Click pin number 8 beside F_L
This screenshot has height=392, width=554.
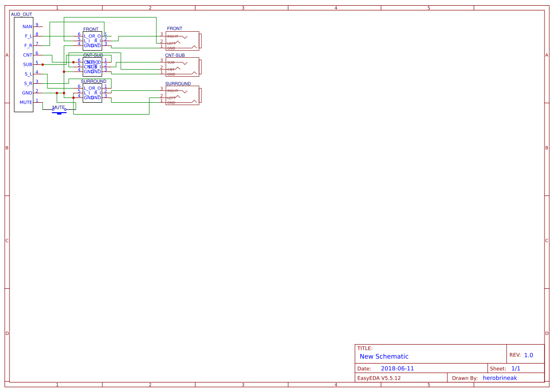click(x=37, y=34)
